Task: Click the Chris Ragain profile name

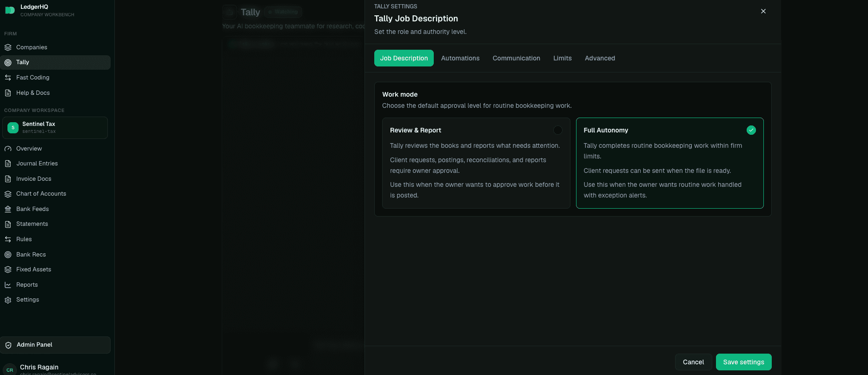Action: point(39,367)
